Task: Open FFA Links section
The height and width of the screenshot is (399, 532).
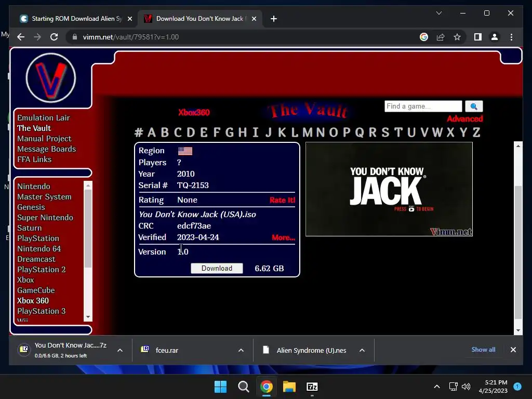Action: [x=34, y=159]
